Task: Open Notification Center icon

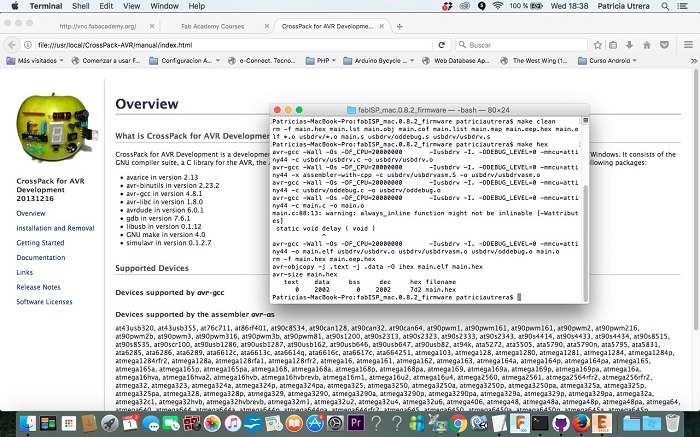Action: [682, 6]
